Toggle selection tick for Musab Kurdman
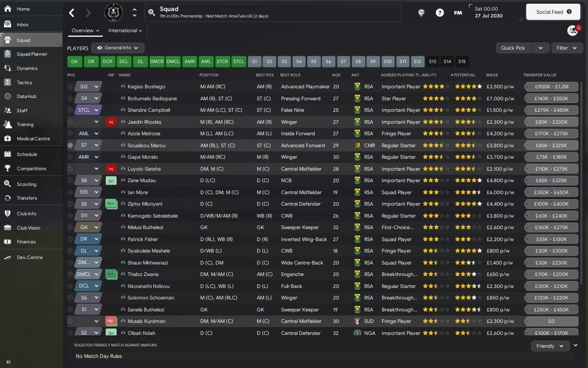 (70, 321)
